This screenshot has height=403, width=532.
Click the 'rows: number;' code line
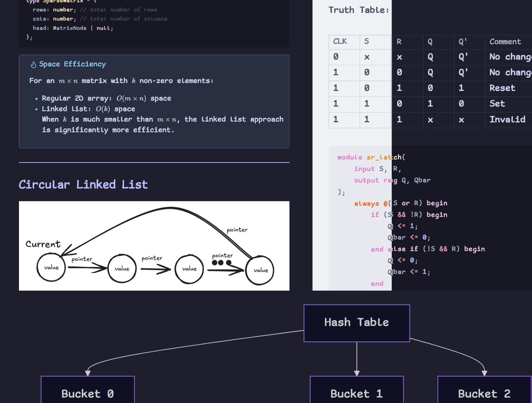click(x=95, y=10)
